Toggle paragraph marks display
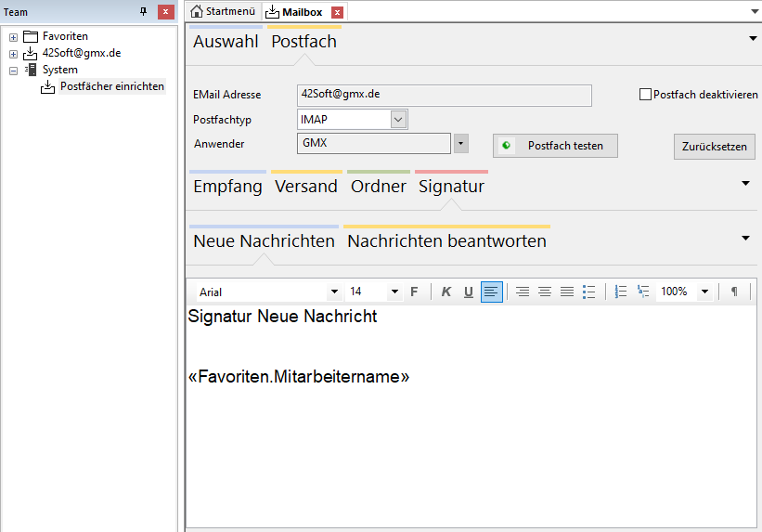Image resolution: width=762 pixels, height=532 pixels. tap(734, 292)
